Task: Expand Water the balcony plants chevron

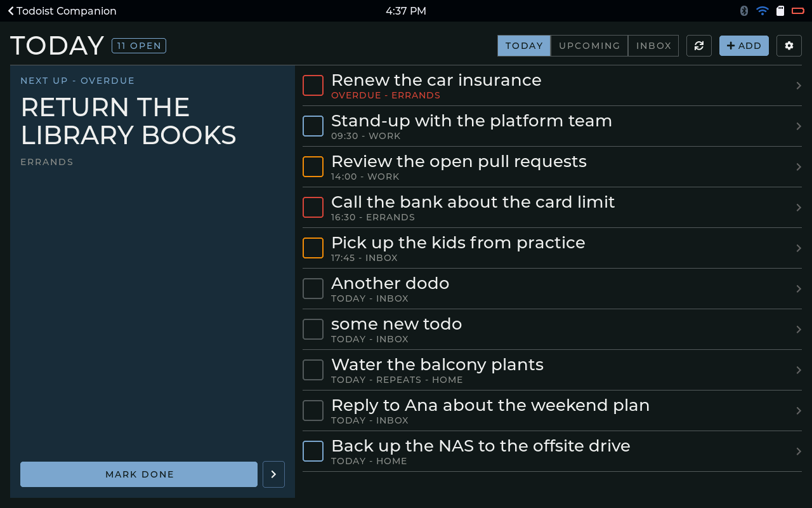Action: pos(799,370)
